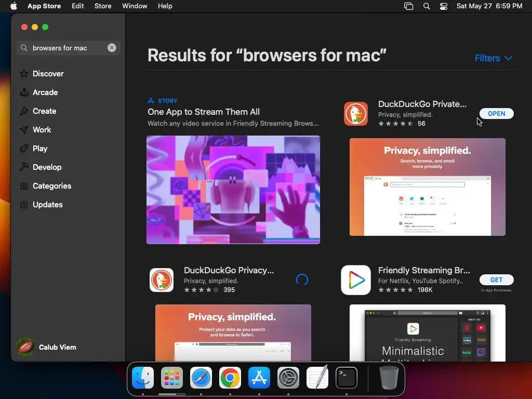Click the DuckDuckGo Private Browser app icon
The width and height of the screenshot is (532, 399).
(x=355, y=114)
